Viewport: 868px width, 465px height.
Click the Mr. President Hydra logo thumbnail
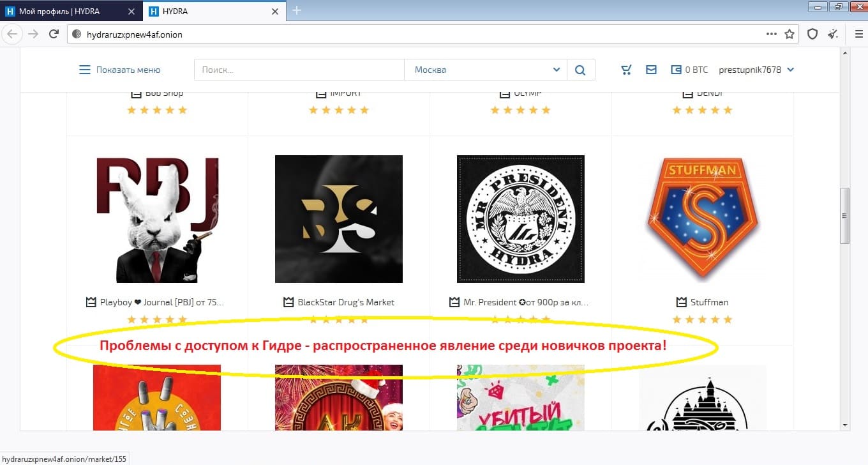pos(520,219)
